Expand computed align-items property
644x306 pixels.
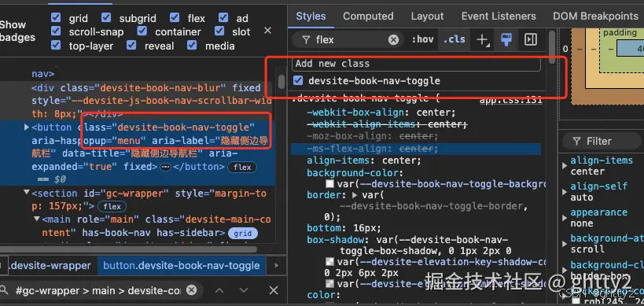[565, 165]
